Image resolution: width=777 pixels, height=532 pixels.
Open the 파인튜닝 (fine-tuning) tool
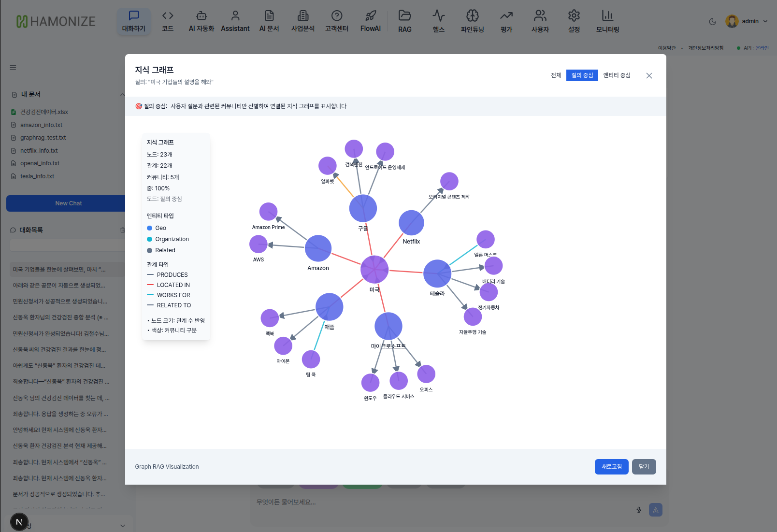click(x=472, y=21)
